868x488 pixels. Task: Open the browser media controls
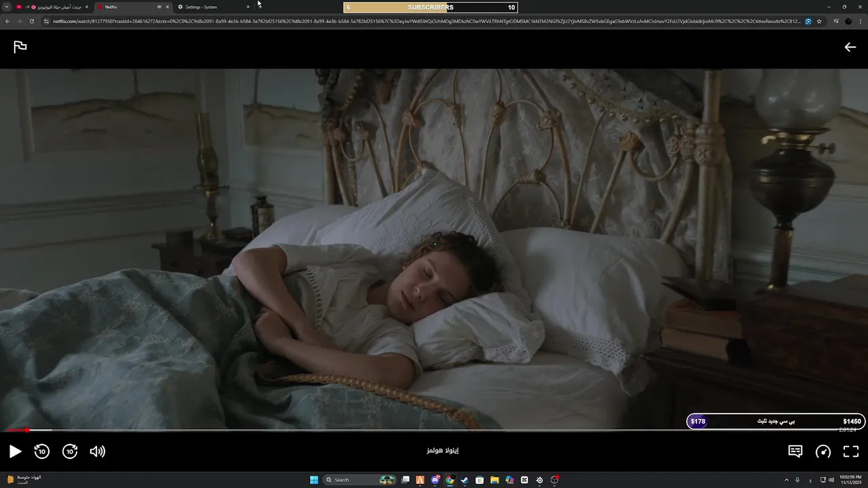pos(837,21)
